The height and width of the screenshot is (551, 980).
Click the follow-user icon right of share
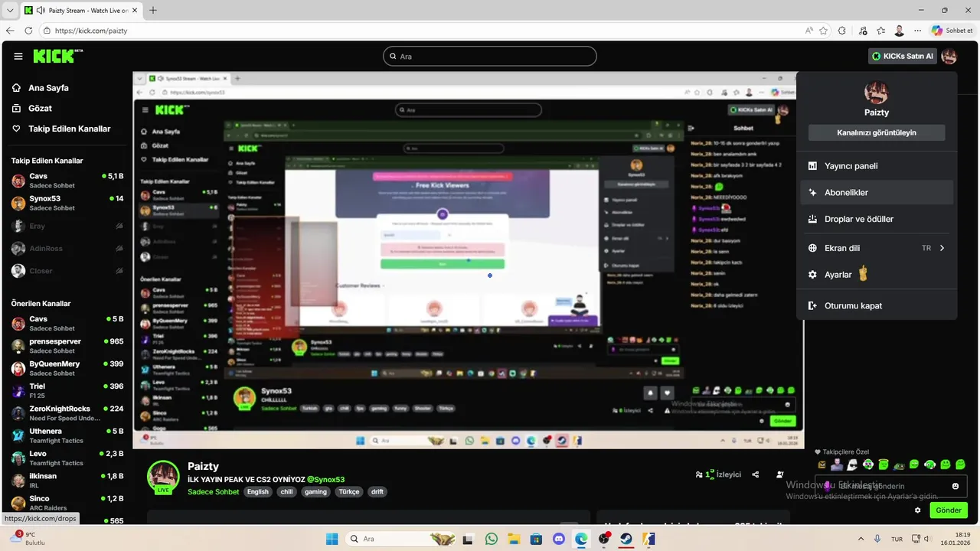click(780, 474)
